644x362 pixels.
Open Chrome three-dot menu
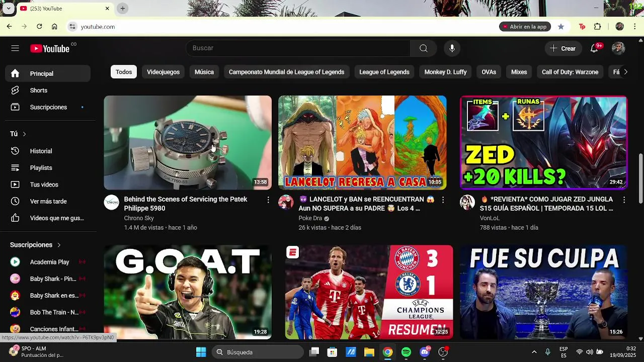[635, 27]
